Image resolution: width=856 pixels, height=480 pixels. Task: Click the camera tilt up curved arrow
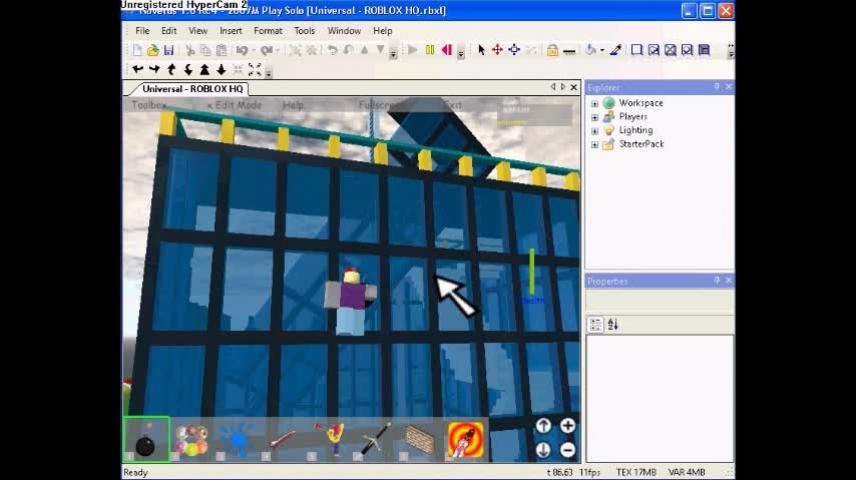171,69
